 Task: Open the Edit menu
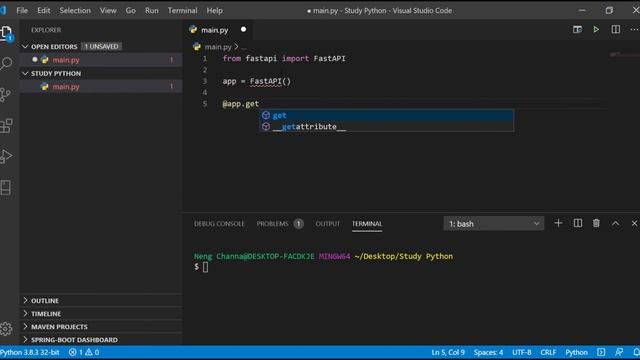(44, 11)
